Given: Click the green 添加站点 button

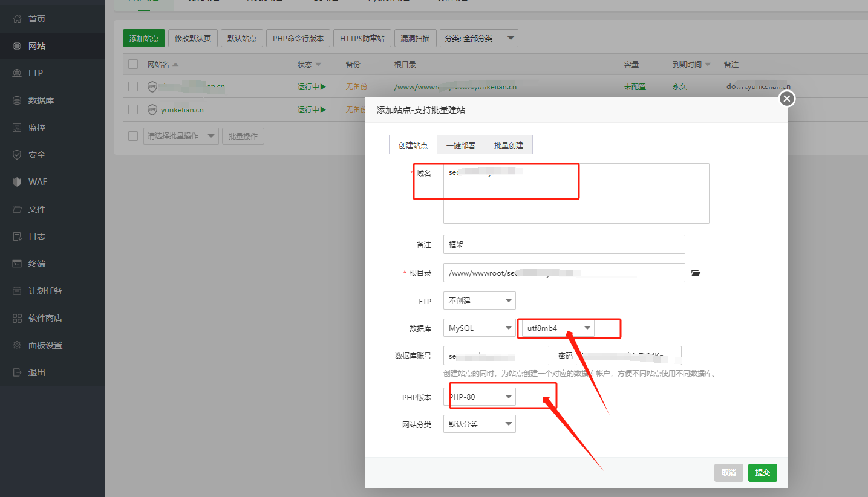Looking at the screenshot, I should (x=144, y=38).
